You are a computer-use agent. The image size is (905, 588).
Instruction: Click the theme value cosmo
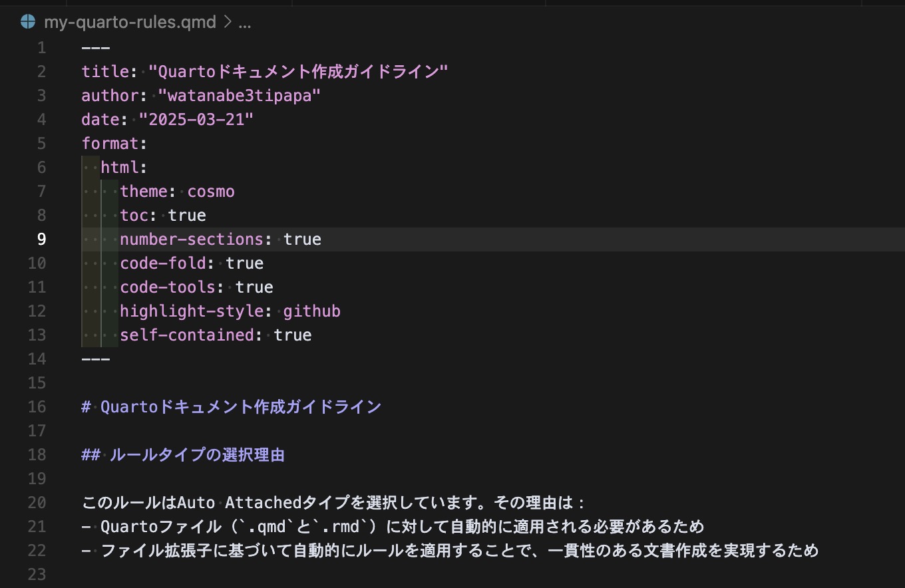pyautogui.click(x=211, y=192)
